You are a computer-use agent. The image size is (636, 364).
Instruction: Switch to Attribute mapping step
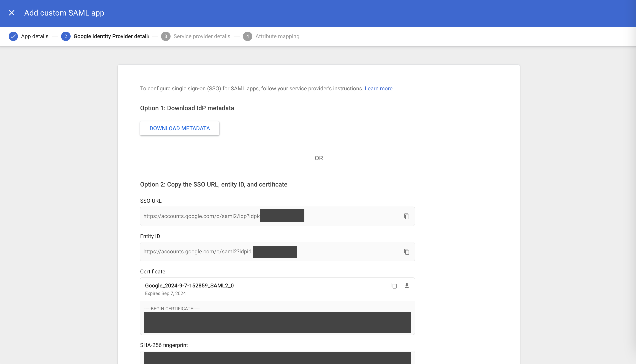pos(277,36)
